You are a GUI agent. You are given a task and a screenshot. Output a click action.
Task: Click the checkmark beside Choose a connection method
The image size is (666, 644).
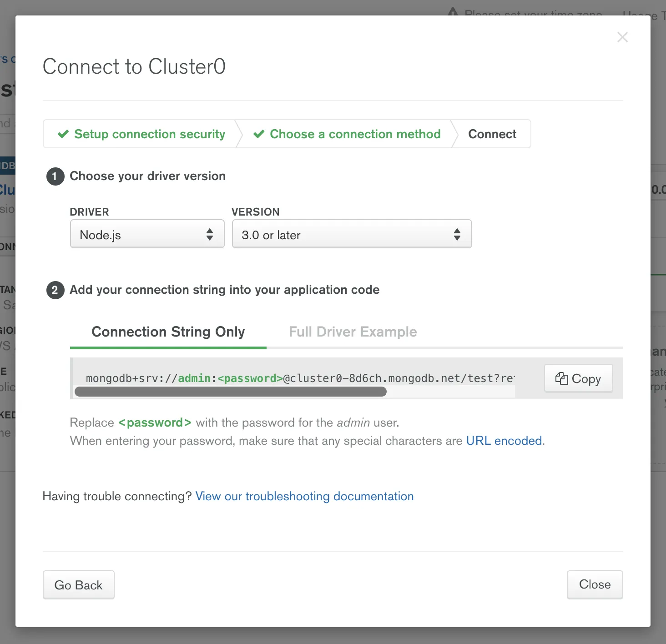click(259, 134)
